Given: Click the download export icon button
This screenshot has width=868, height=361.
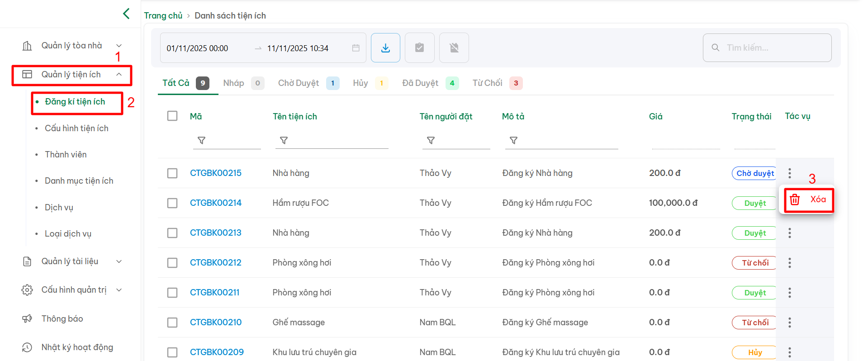Looking at the screenshot, I should click(x=385, y=47).
